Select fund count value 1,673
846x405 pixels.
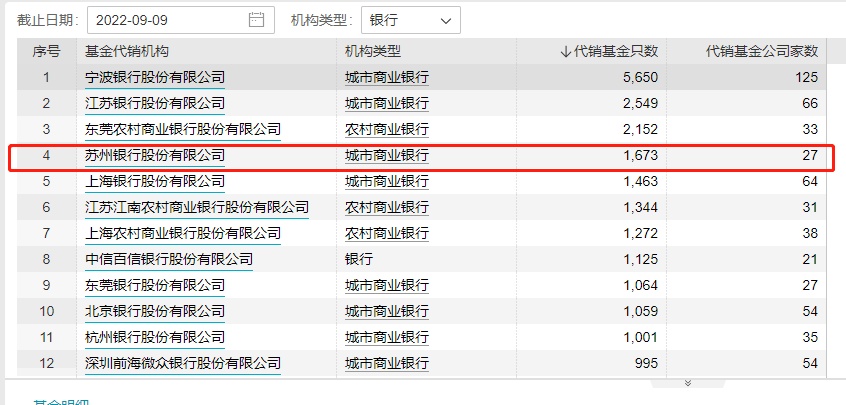[x=640, y=156]
